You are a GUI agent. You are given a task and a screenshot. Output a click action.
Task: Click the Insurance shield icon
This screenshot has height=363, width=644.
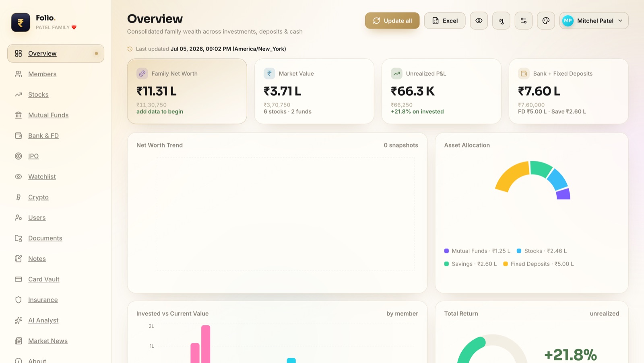coord(19,299)
